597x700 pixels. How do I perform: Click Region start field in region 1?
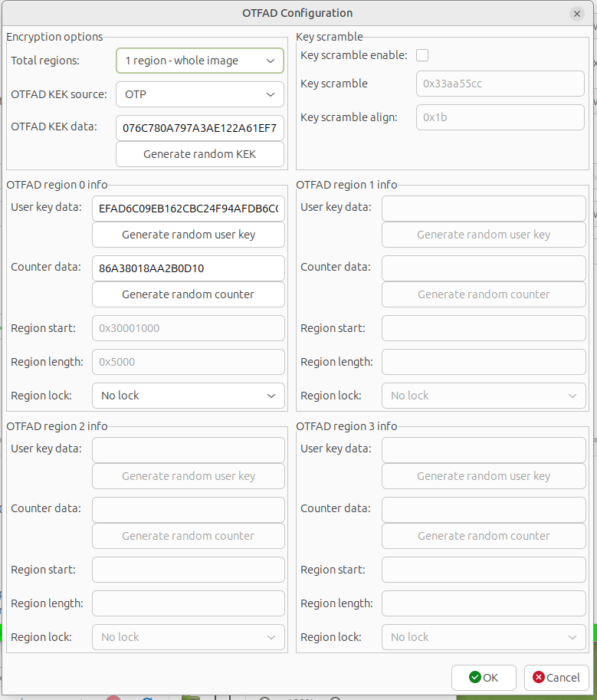tap(483, 328)
